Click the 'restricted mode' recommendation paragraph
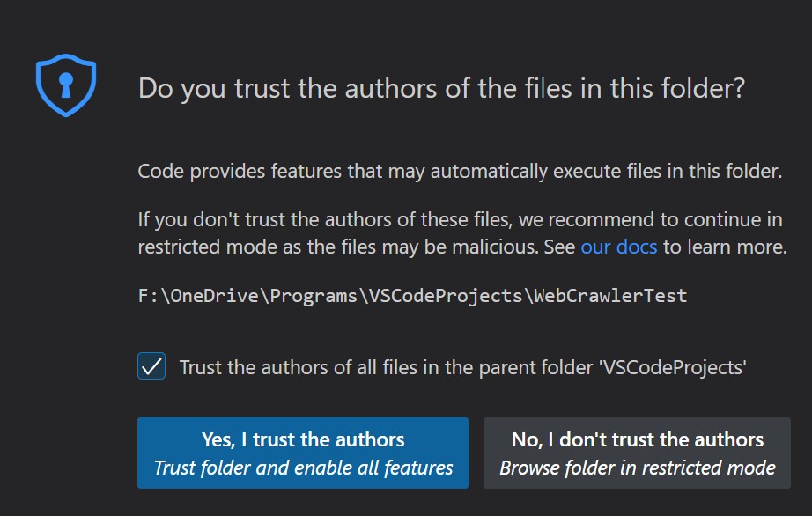 pyautogui.click(x=462, y=233)
